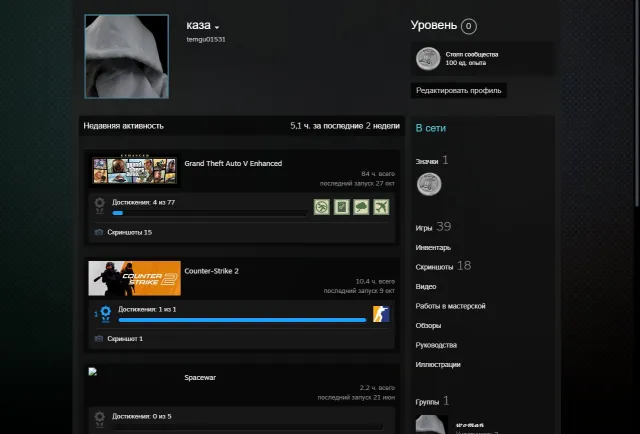This screenshot has width=640, height=434.
Task: Click последний запуск 21 июн text
Action: (x=356, y=397)
